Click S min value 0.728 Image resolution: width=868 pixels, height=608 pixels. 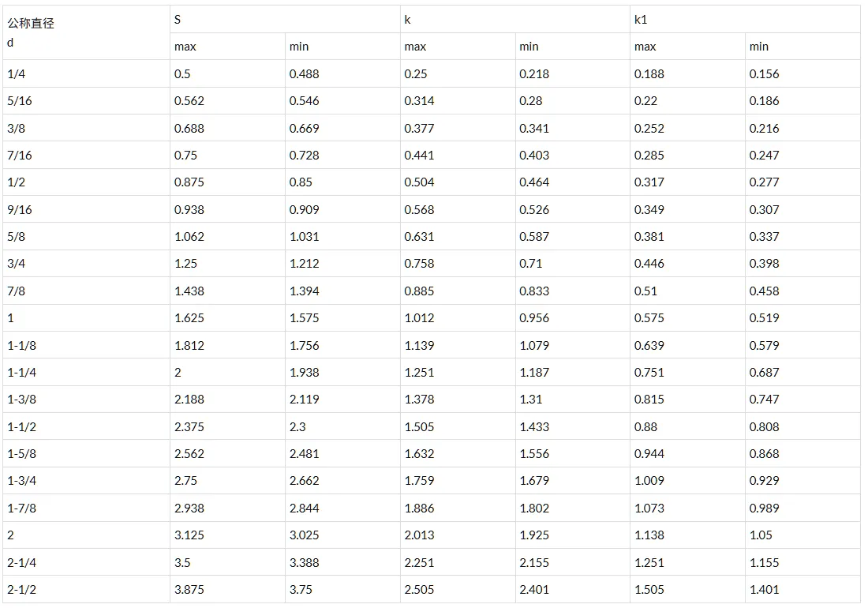[x=304, y=155]
